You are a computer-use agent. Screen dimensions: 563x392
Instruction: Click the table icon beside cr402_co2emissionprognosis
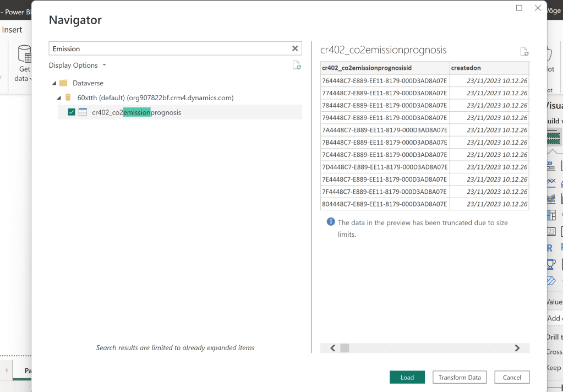click(83, 112)
